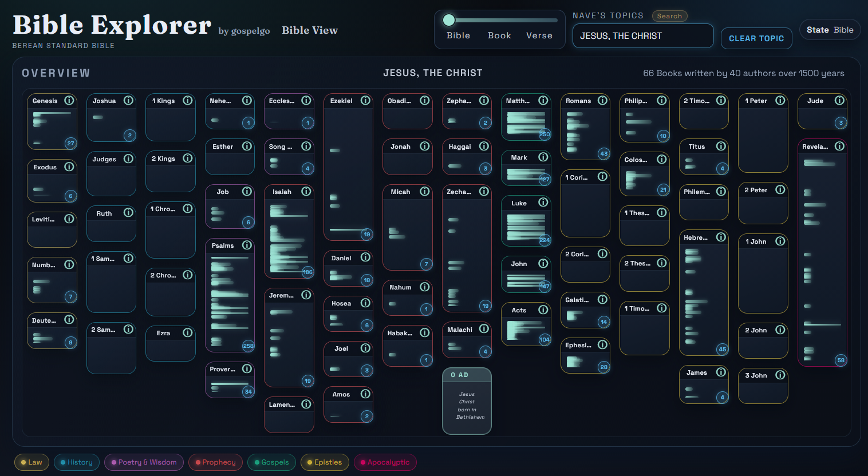Click the Psalms info icon
The image size is (868, 476).
tap(247, 245)
